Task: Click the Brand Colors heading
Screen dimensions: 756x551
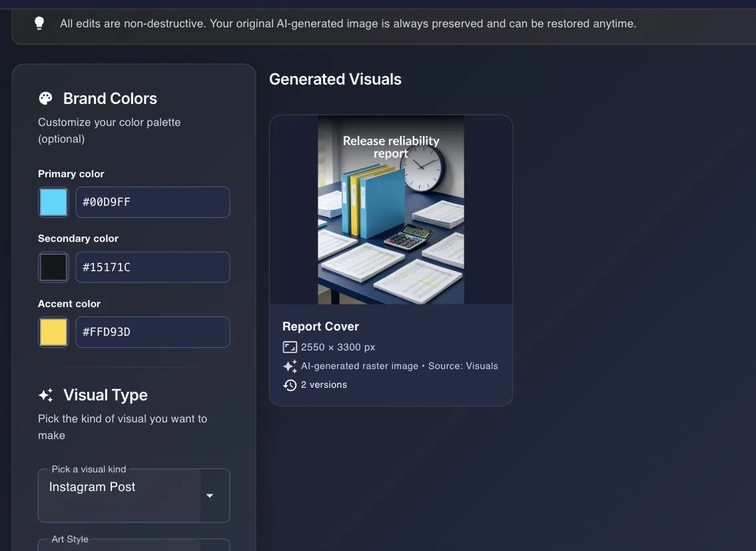Action: (110, 99)
